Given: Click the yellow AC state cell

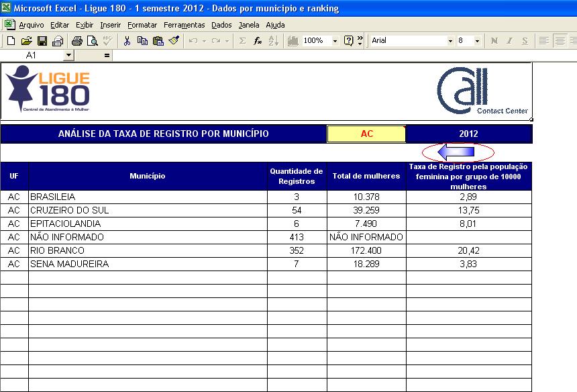Looking at the screenshot, I should [x=366, y=134].
